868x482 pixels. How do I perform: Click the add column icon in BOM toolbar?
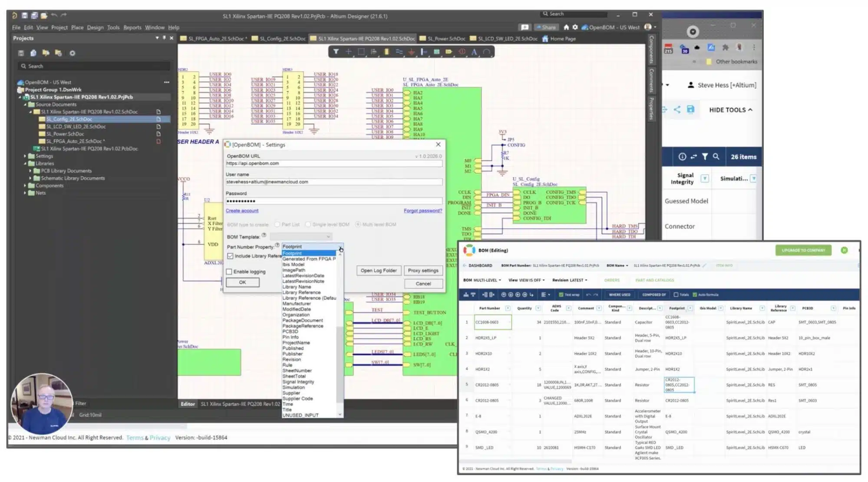tap(485, 295)
